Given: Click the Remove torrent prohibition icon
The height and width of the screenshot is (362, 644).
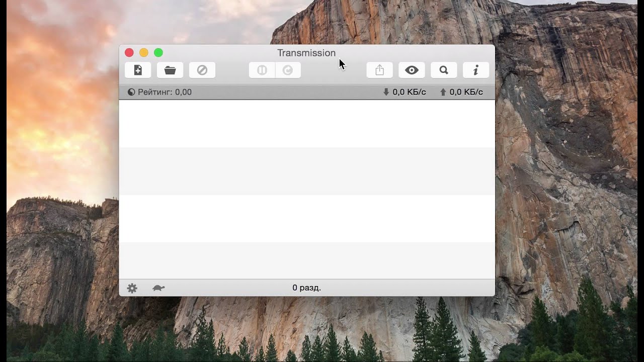Looking at the screenshot, I should (202, 70).
